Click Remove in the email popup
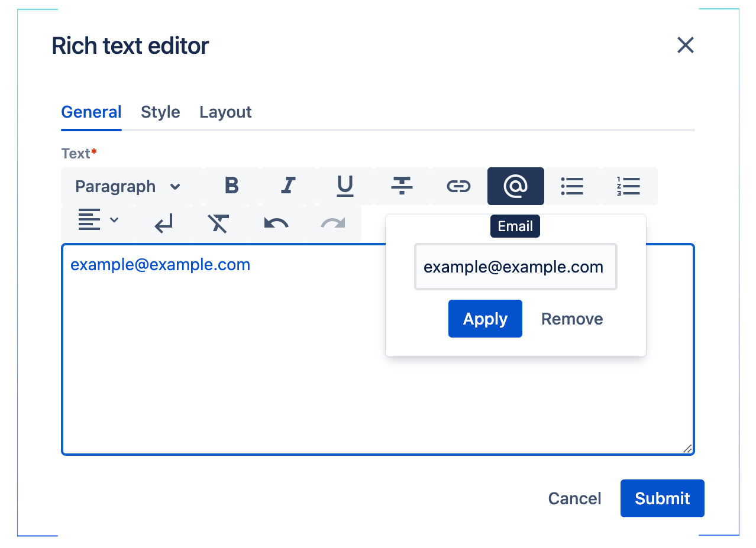This screenshot has height=548, width=756. [572, 319]
